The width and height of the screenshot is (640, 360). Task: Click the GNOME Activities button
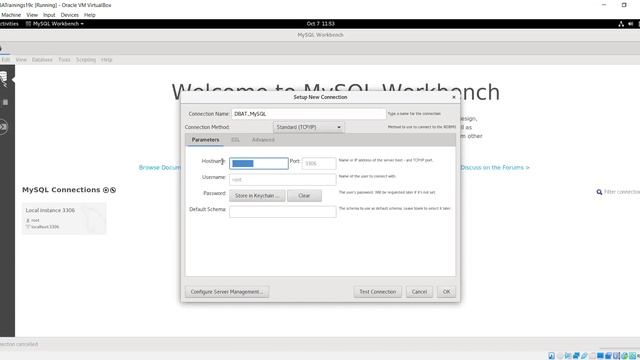[9, 24]
